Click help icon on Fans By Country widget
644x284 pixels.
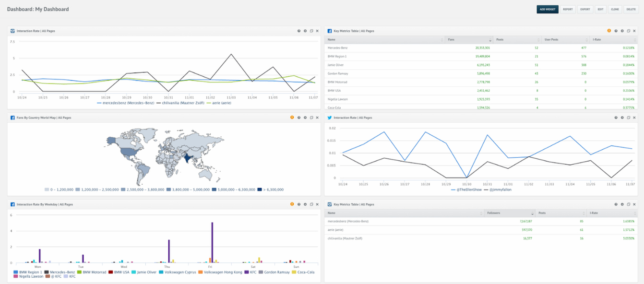click(x=298, y=118)
